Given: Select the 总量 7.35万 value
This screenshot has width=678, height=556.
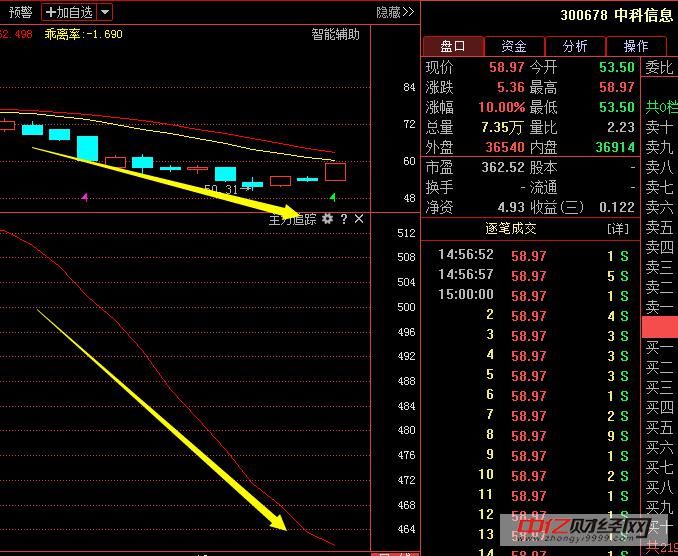Looking at the screenshot, I should (x=502, y=127).
